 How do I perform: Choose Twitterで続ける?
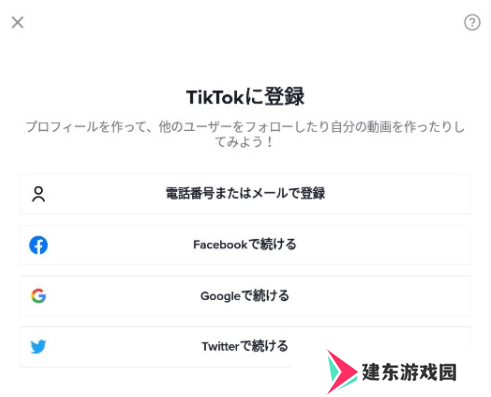[x=245, y=347]
